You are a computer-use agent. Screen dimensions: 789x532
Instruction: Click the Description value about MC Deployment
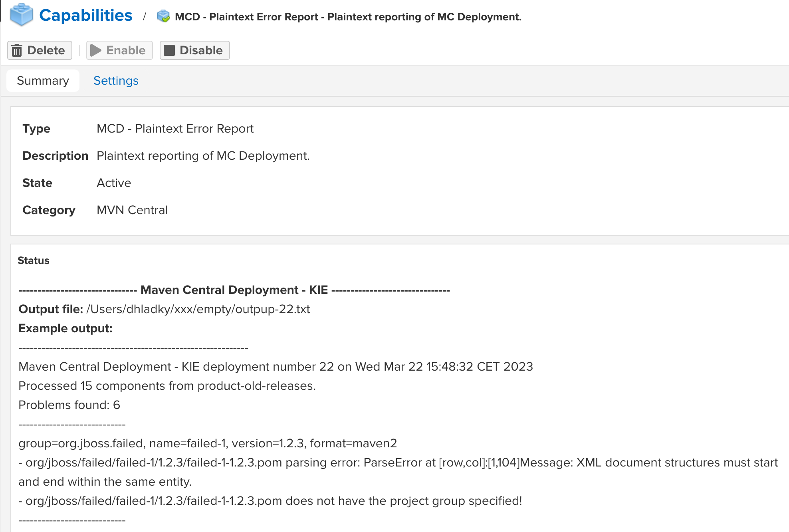point(203,156)
